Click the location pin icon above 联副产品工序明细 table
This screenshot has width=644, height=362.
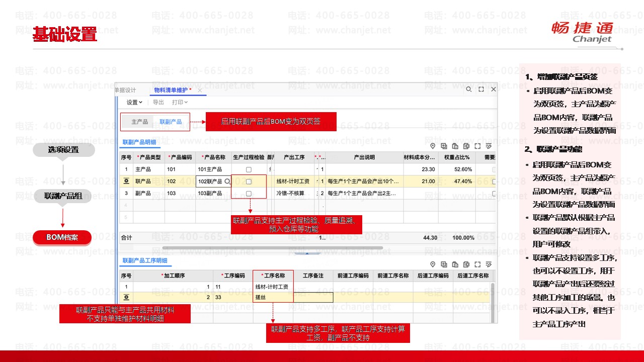[433, 264]
